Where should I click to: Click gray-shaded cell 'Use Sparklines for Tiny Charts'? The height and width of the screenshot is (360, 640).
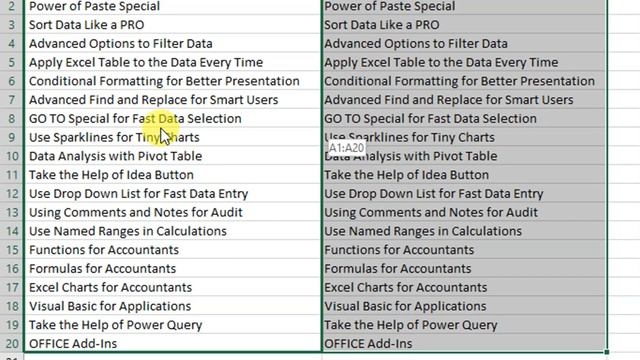click(464, 138)
